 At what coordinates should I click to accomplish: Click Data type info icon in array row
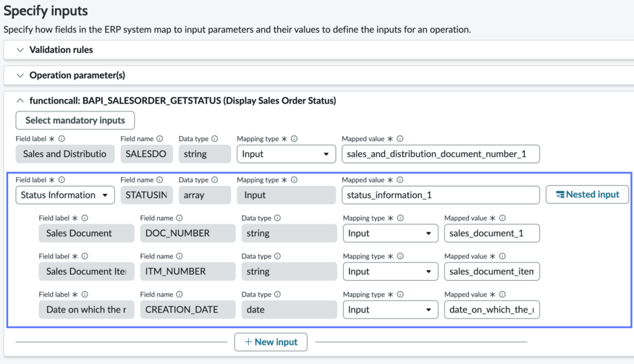215,180
